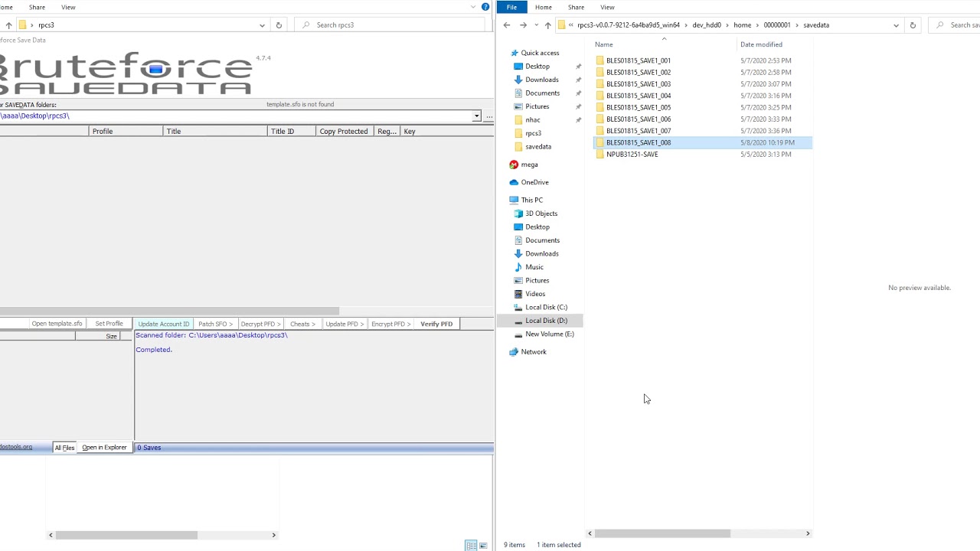
Task: Click horizontal scrollbar in savedata file list
Action: pos(661,533)
